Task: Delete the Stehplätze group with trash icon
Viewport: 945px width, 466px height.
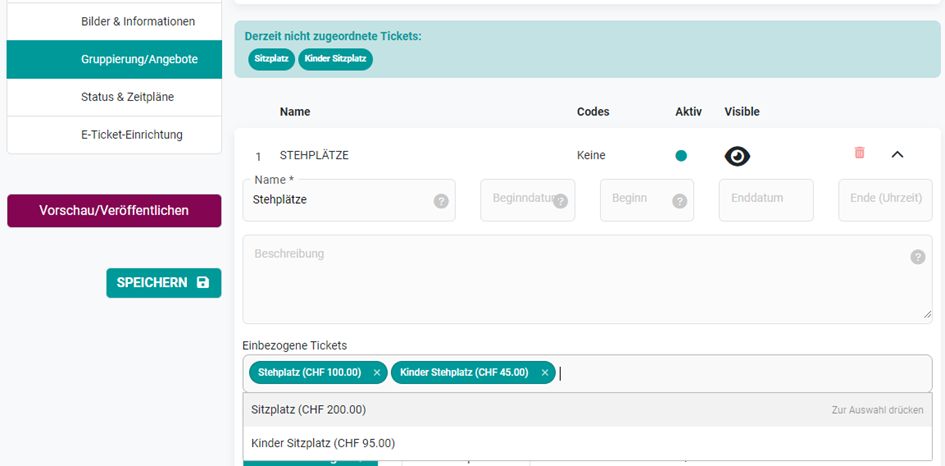Action: [x=859, y=153]
